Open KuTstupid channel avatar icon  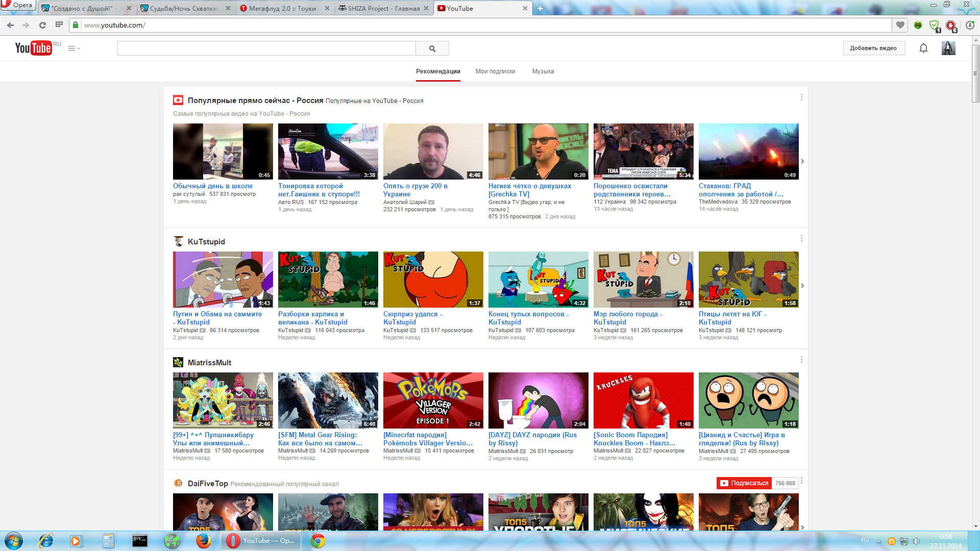tap(178, 241)
